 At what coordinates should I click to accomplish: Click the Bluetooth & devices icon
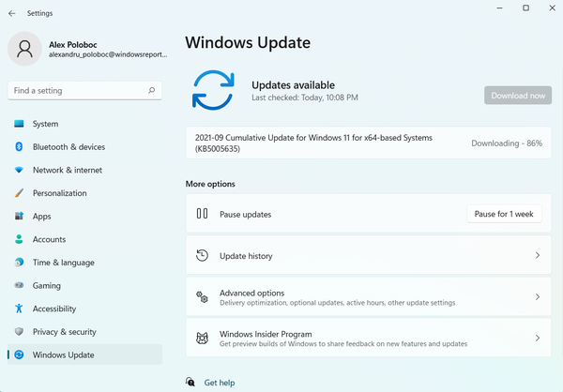pyautogui.click(x=19, y=147)
